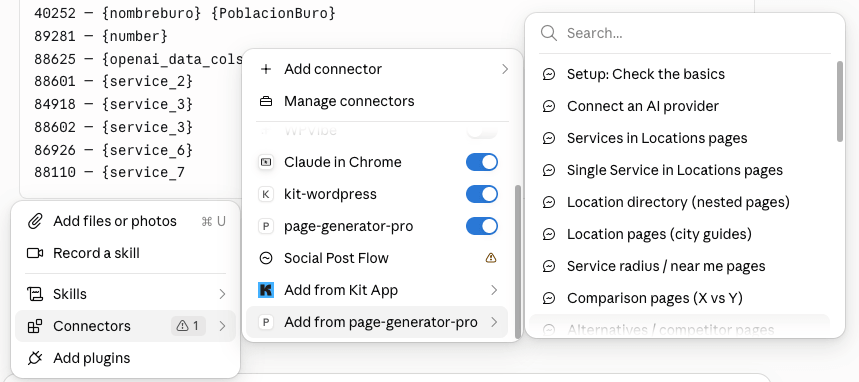Click the line 88601 — {service_2}
This screenshot has width=859, height=382.
[x=113, y=82]
